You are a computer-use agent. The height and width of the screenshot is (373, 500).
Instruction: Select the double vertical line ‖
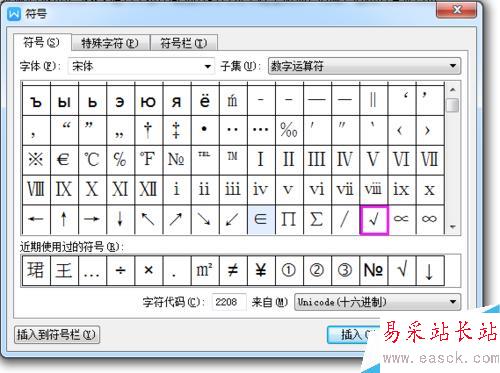click(374, 101)
